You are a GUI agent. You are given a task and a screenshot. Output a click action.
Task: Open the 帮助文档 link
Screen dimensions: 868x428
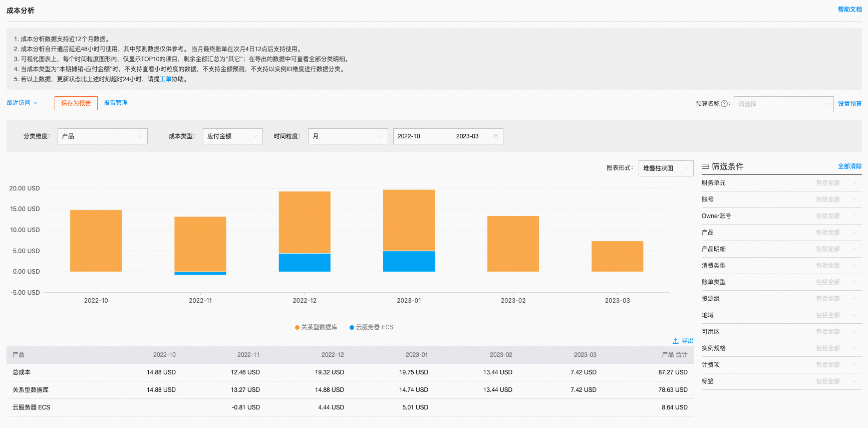coord(850,10)
